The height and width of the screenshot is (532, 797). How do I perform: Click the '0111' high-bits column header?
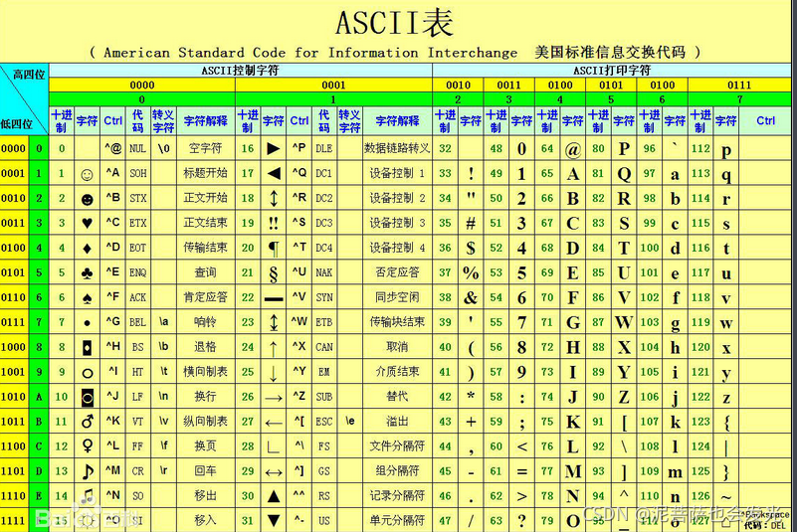[739, 86]
